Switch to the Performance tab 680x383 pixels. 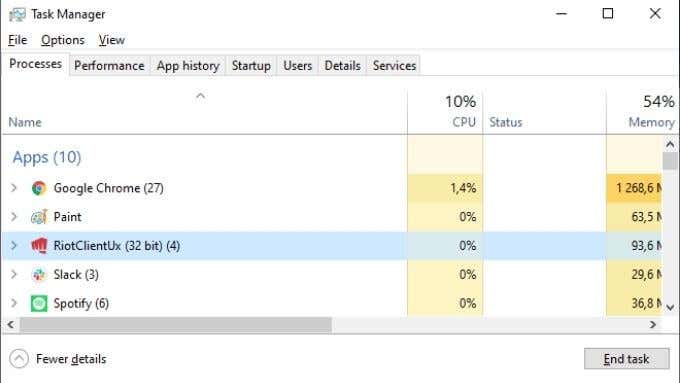pyautogui.click(x=109, y=65)
